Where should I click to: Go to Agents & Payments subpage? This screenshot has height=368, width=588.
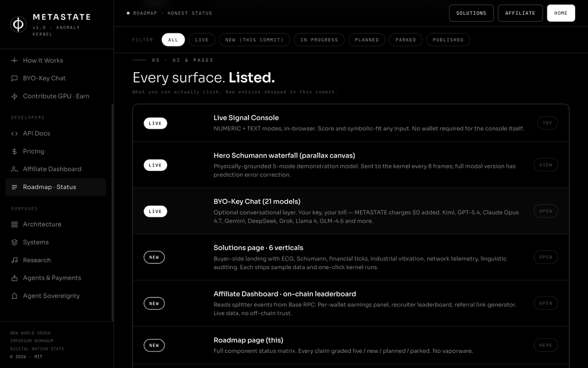(x=56, y=278)
